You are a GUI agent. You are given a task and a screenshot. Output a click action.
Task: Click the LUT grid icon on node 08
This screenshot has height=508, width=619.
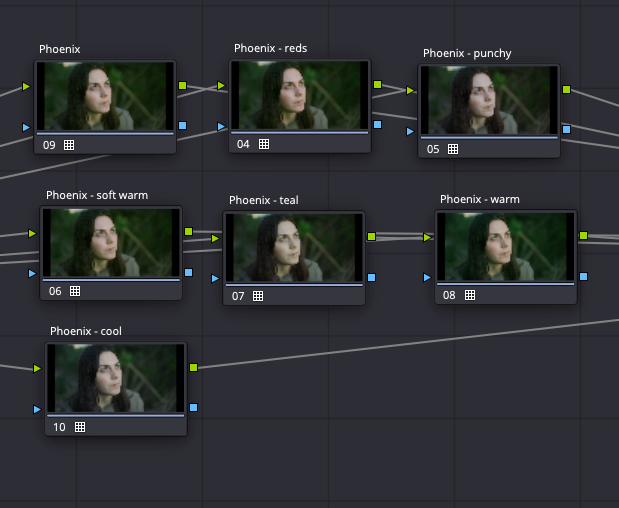(469, 295)
